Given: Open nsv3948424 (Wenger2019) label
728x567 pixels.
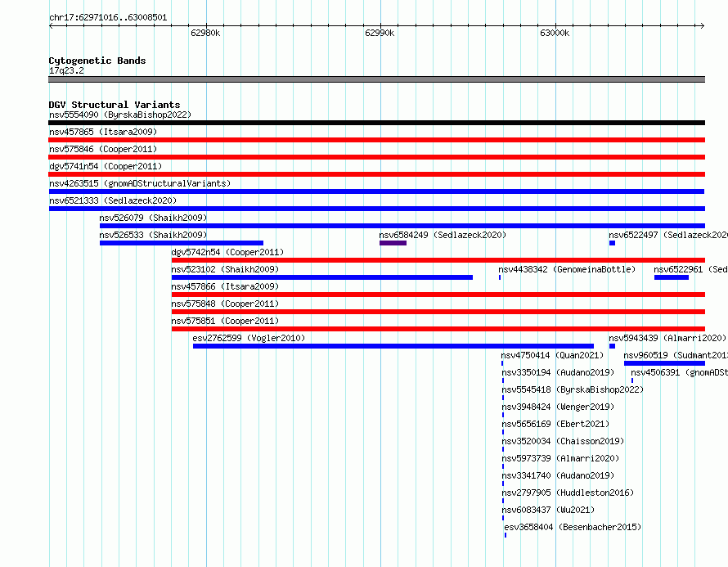Looking at the screenshot, I should coord(558,407).
